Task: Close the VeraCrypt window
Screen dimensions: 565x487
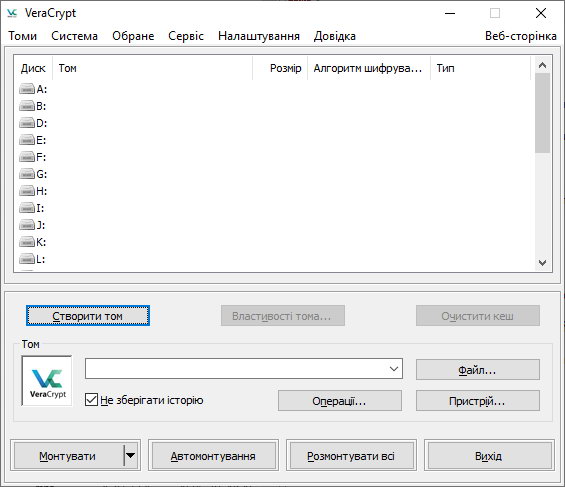Action: tap(540, 13)
